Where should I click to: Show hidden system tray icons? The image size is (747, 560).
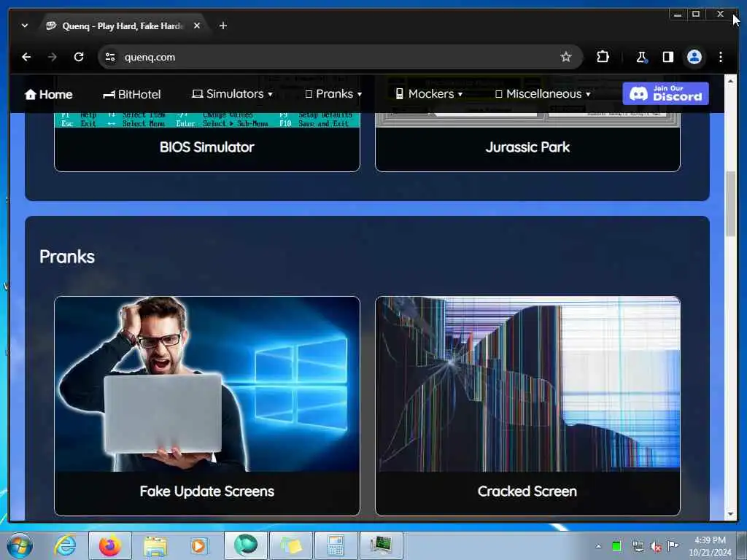(598, 545)
